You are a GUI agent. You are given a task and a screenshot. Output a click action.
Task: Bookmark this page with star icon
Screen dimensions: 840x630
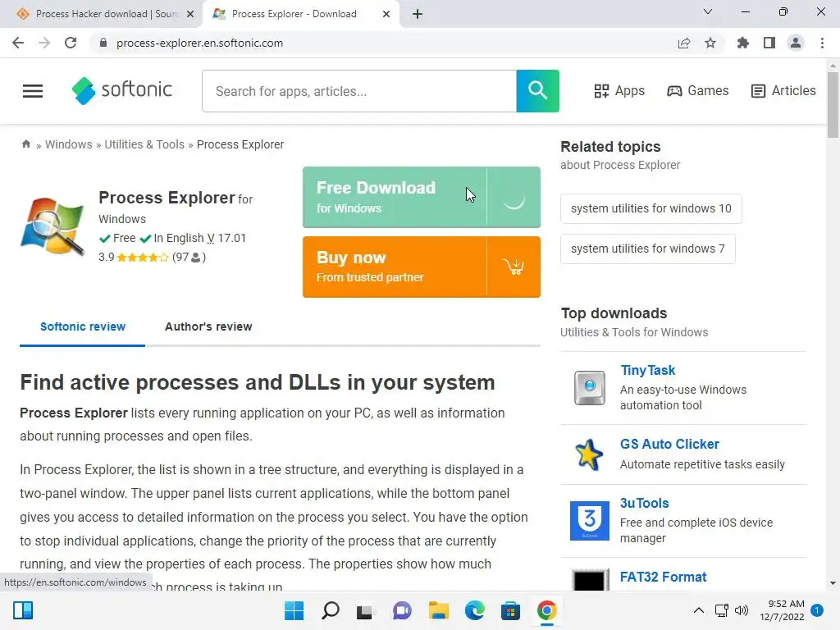(x=710, y=43)
